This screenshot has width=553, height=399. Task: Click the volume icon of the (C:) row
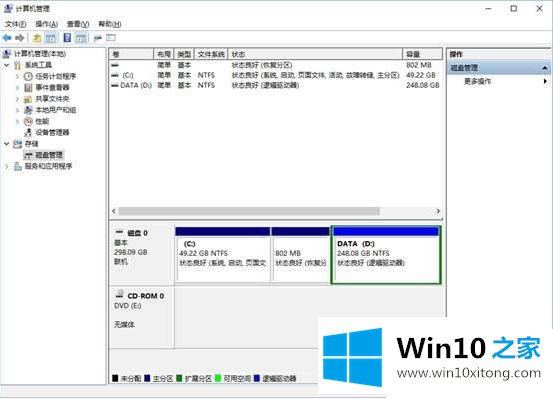[x=115, y=75]
